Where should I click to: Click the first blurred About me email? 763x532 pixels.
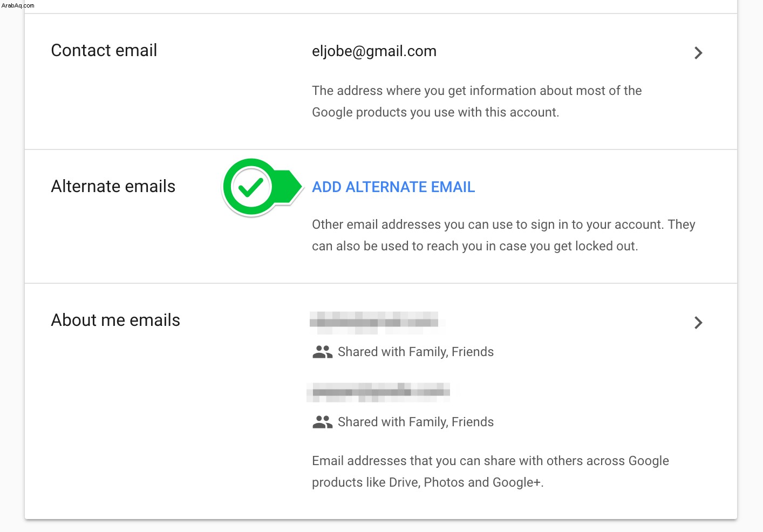[376, 323]
